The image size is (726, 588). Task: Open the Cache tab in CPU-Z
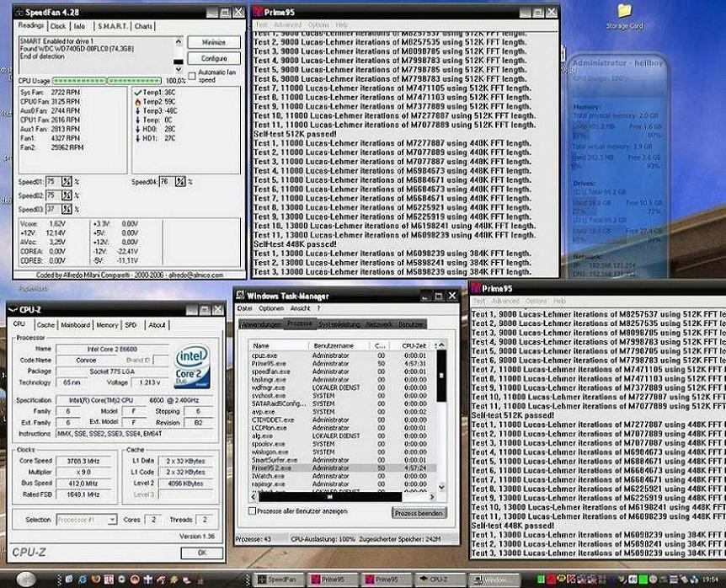(45, 325)
